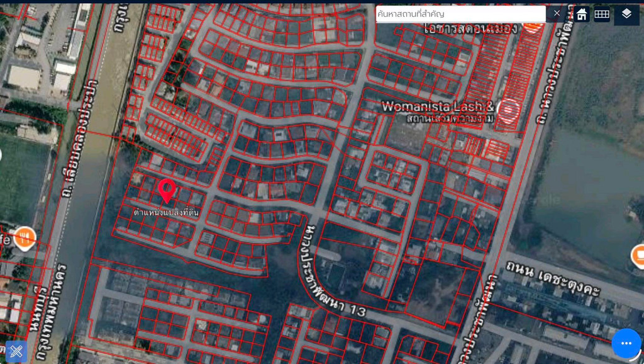Select the orange restaurant marker on left
Viewport: 644px width, 364px height.
[x=25, y=238]
